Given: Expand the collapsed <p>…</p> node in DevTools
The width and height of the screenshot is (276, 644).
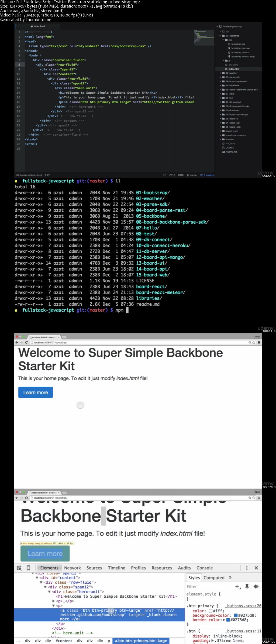Looking at the screenshot, I should 53,601.
